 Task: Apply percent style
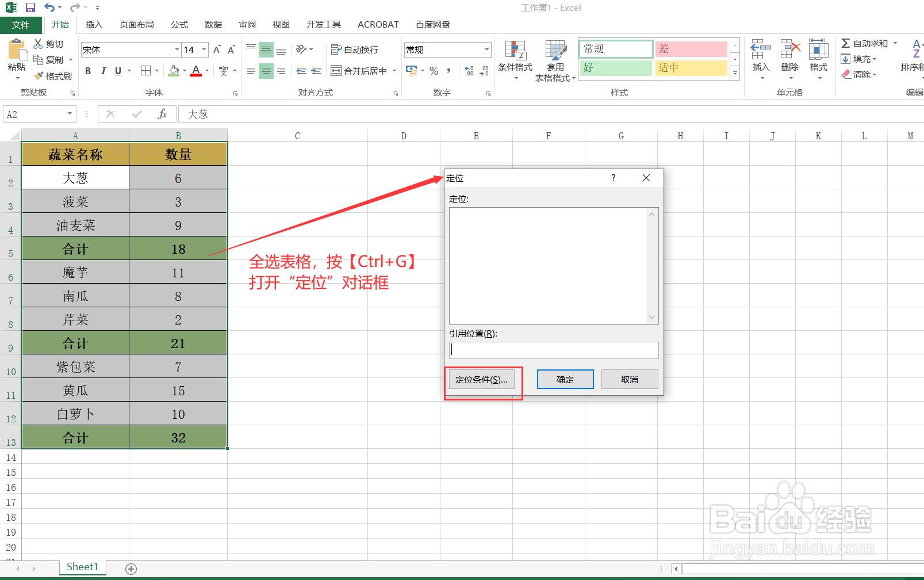pyautogui.click(x=434, y=71)
